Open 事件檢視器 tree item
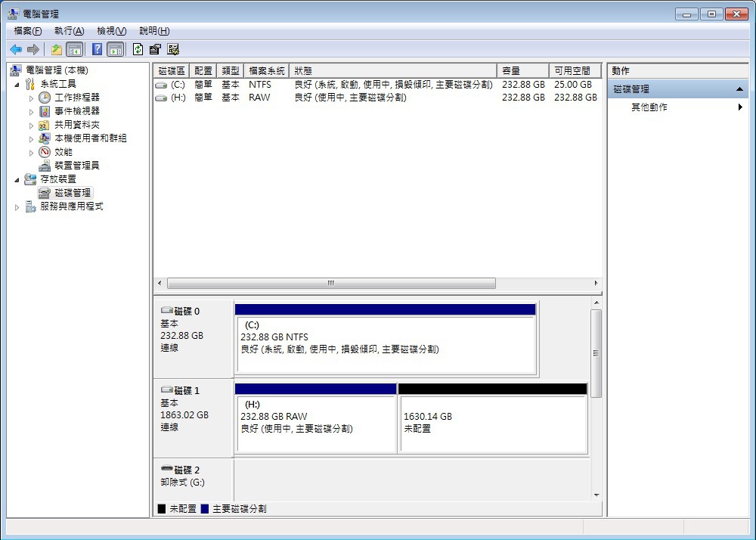The image size is (756, 540). 77,111
